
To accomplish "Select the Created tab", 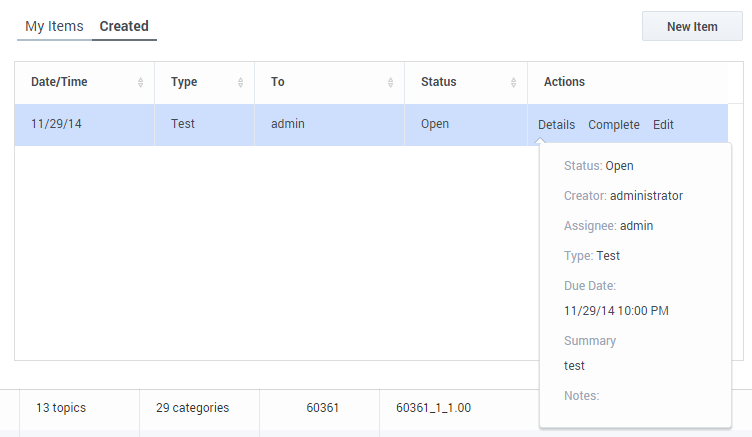I will 124,26.
